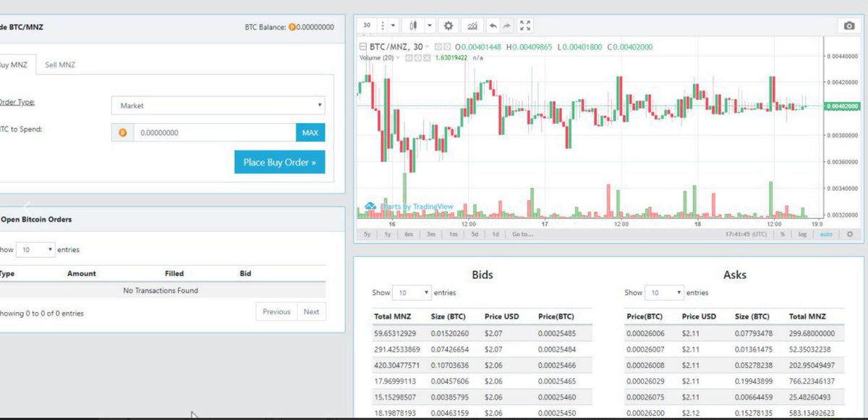This screenshot has height=420, width=868.
Task: Open indicators panel in chart toolbar
Action: [472, 25]
